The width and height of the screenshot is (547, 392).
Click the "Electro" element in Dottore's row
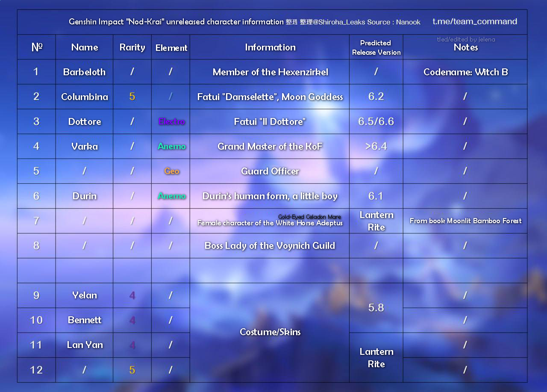tap(171, 121)
